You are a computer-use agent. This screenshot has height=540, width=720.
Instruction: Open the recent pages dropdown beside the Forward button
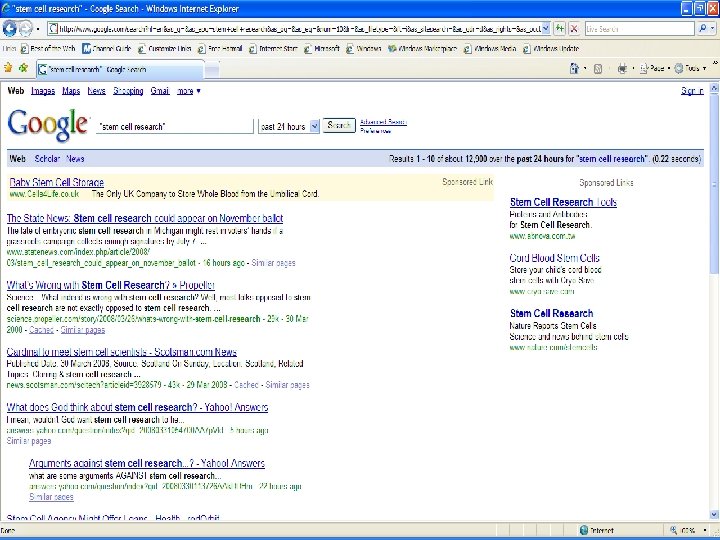click(x=38, y=29)
